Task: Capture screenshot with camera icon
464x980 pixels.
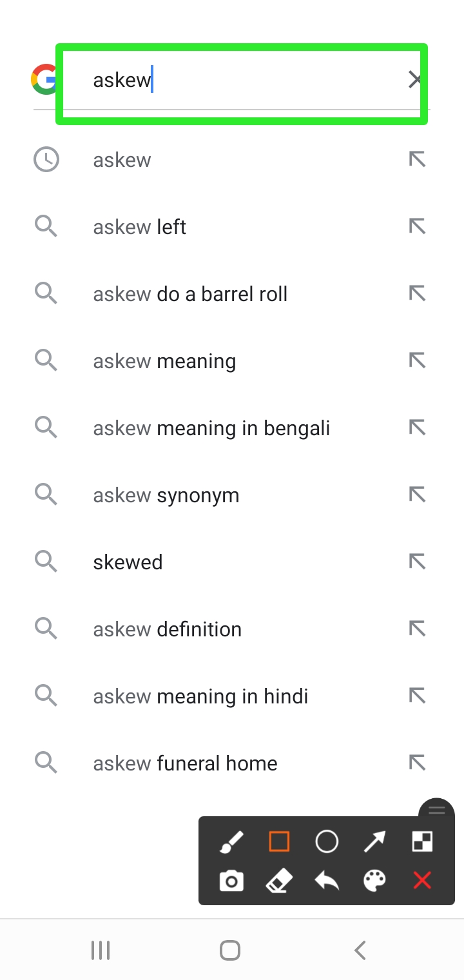Action: click(231, 881)
